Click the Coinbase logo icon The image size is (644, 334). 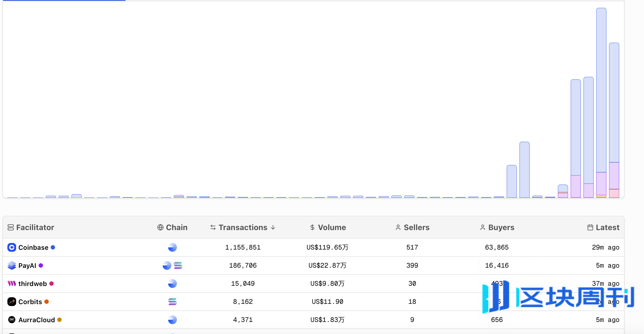(12, 247)
